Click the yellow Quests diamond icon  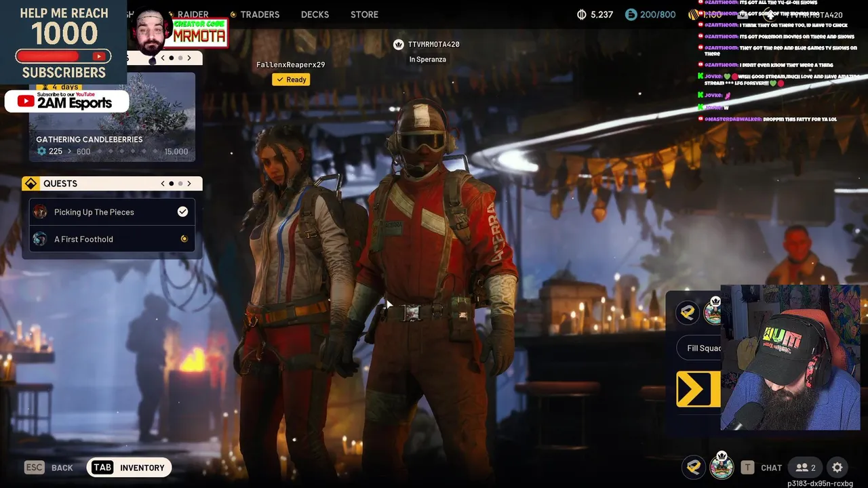click(x=31, y=184)
